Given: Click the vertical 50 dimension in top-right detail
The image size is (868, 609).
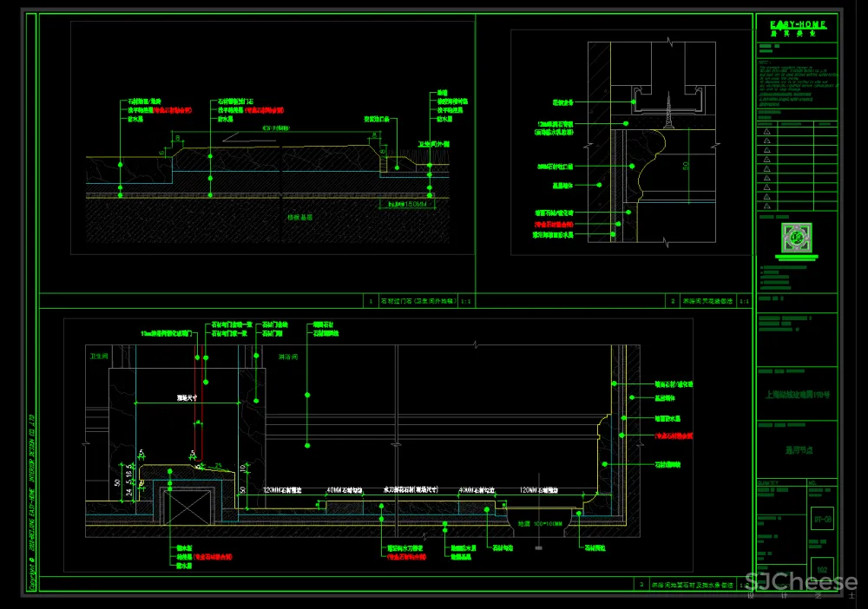Looking at the screenshot, I should [x=686, y=165].
